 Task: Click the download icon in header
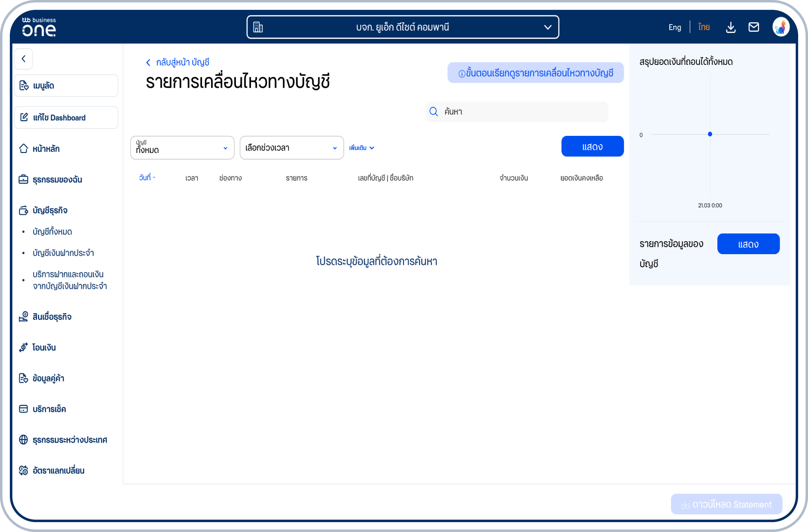(x=730, y=27)
